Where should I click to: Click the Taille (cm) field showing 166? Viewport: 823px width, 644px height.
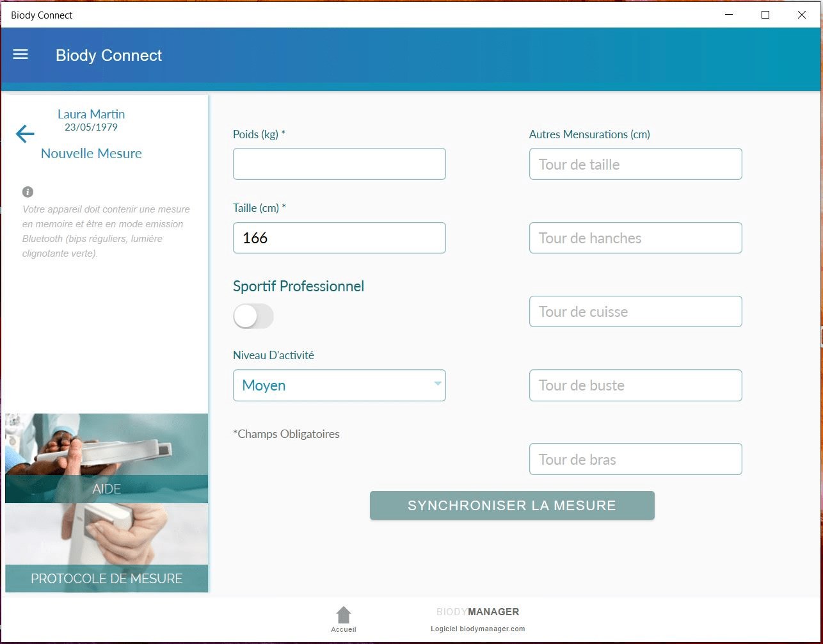[x=339, y=237]
